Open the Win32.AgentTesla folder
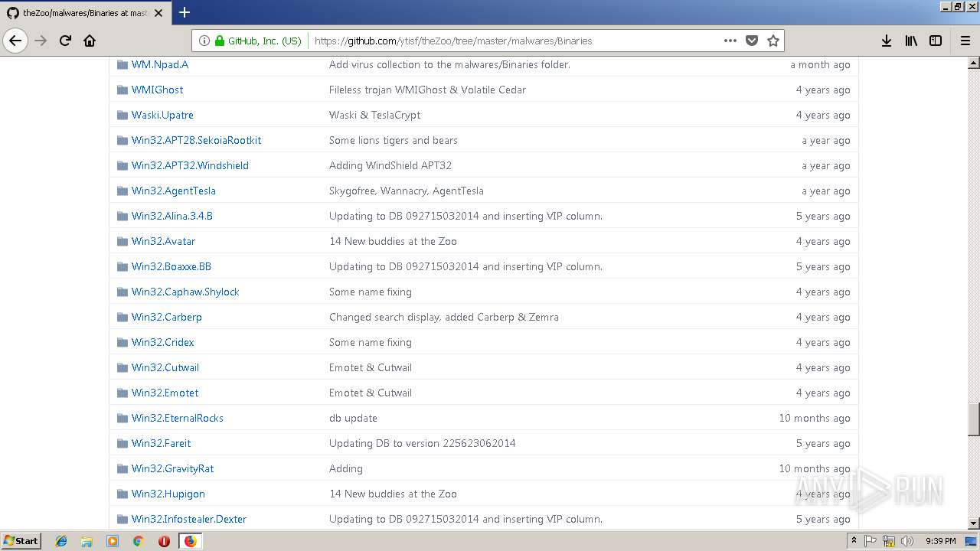Image resolution: width=980 pixels, height=551 pixels. [x=173, y=191]
